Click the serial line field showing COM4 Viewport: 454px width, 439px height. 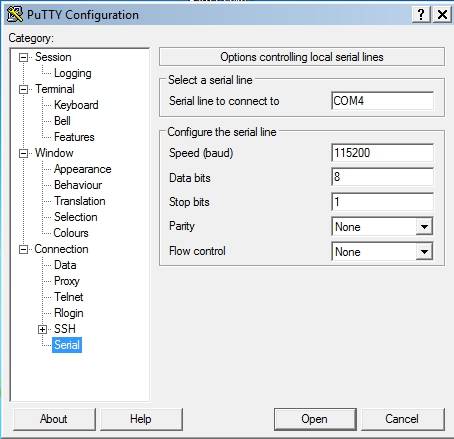pos(382,101)
